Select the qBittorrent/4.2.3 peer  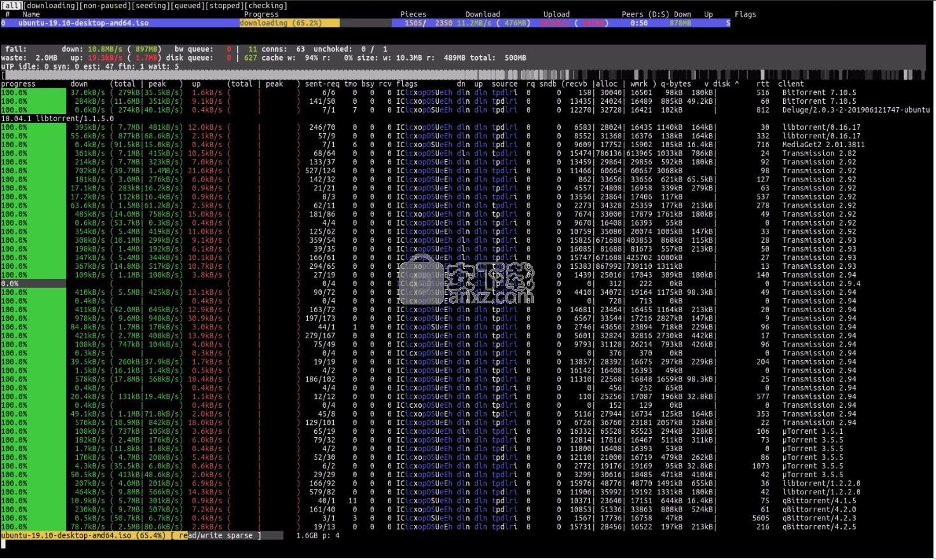819,518
